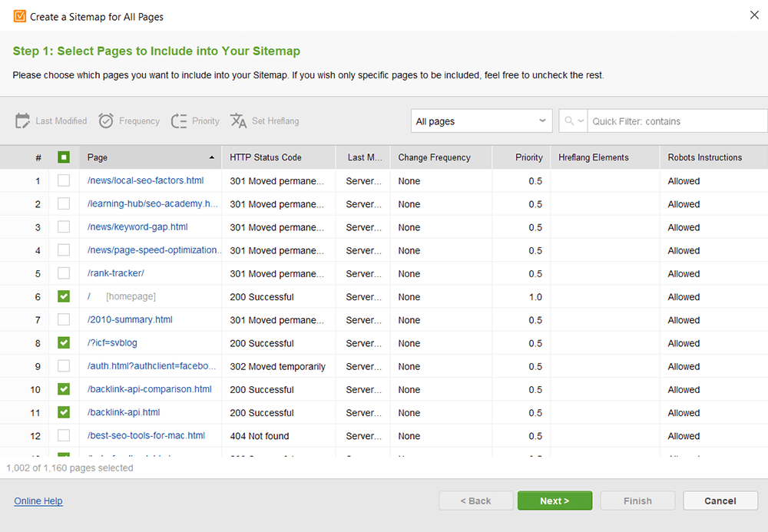Sort by Last M... column header
This screenshot has width=768, height=532.
pos(364,157)
